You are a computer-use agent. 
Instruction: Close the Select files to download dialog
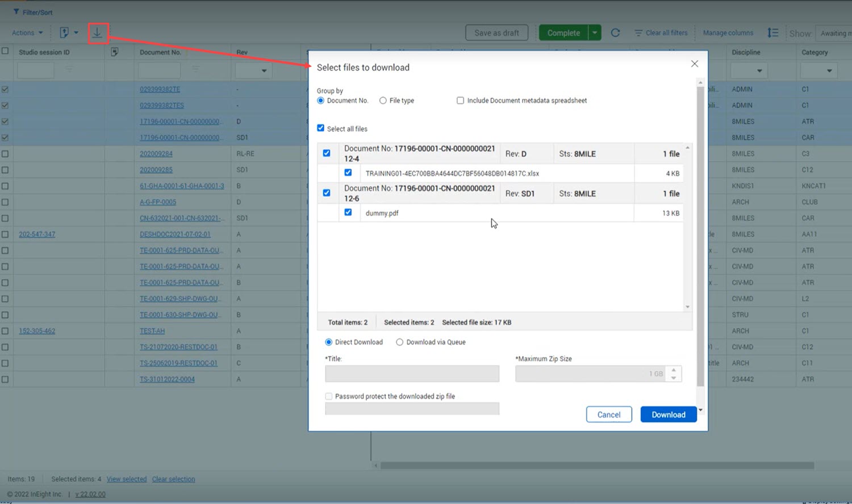pyautogui.click(x=694, y=64)
